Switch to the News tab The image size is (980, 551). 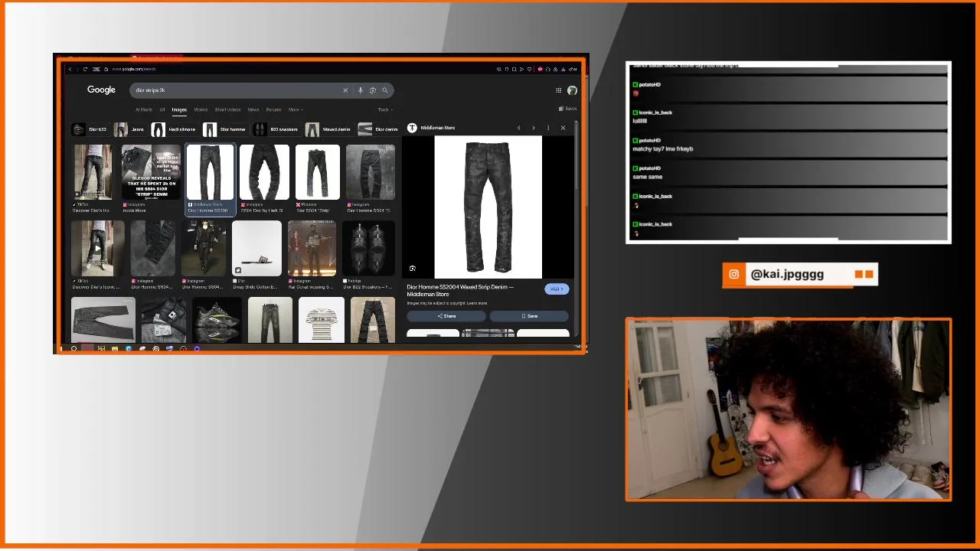click(253, 109)
